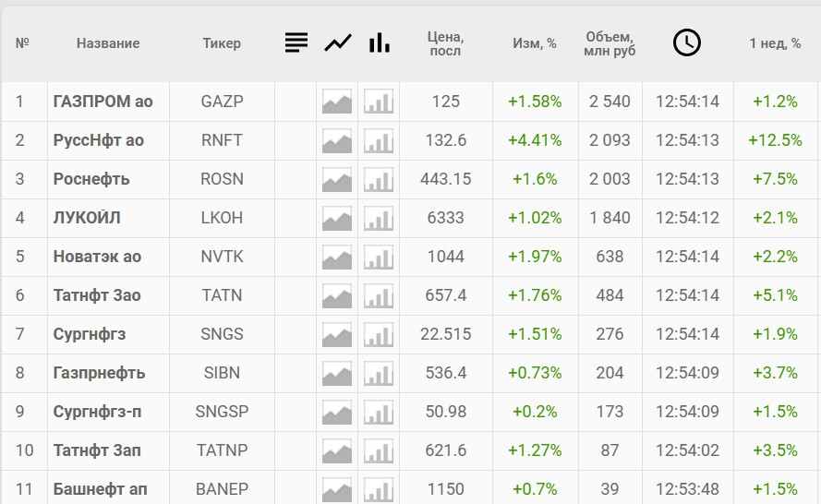The height and width of the screenshot is (504, 821).
Task: Sort by Объем, млн руб header
Action: tap(610, 43)
